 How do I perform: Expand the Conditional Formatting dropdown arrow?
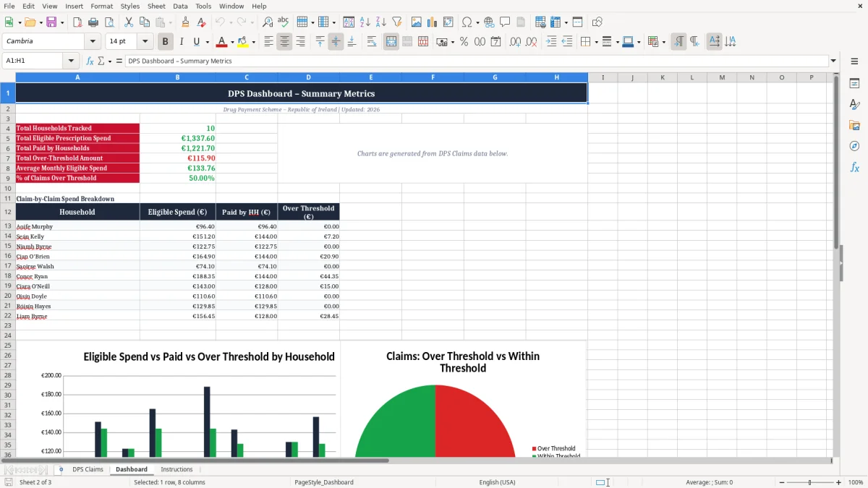pos(663,42)
